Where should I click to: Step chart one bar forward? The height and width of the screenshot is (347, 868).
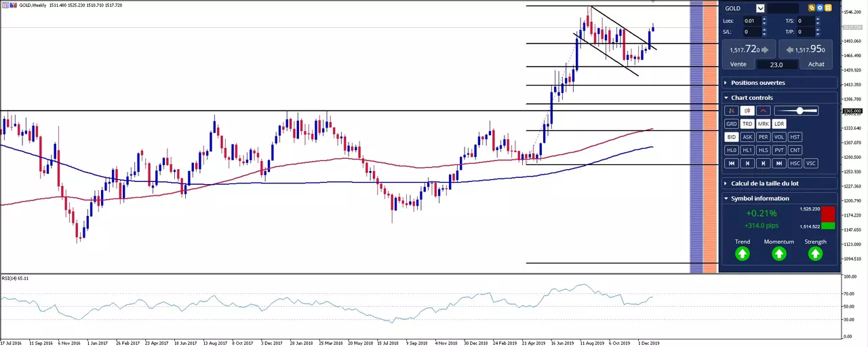(764, 163)
